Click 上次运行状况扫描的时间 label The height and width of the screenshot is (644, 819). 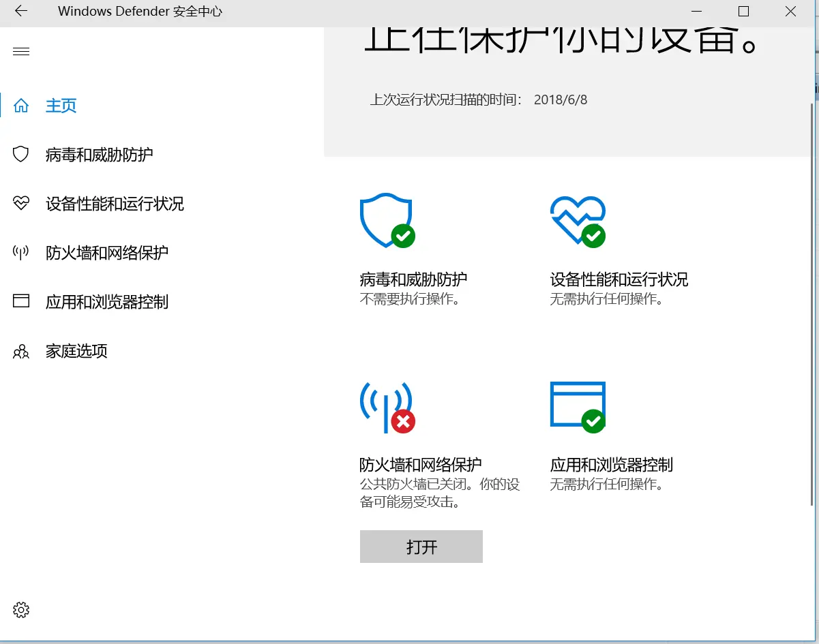click(x=446, y=100)
